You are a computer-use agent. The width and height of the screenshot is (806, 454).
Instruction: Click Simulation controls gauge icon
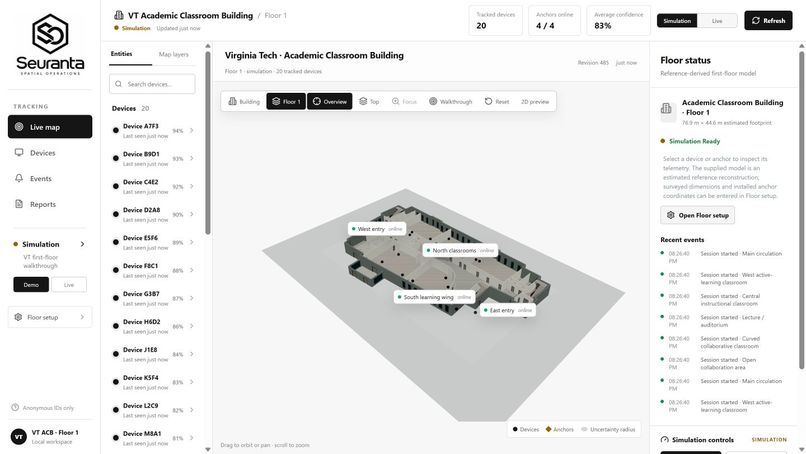(665, 440)
